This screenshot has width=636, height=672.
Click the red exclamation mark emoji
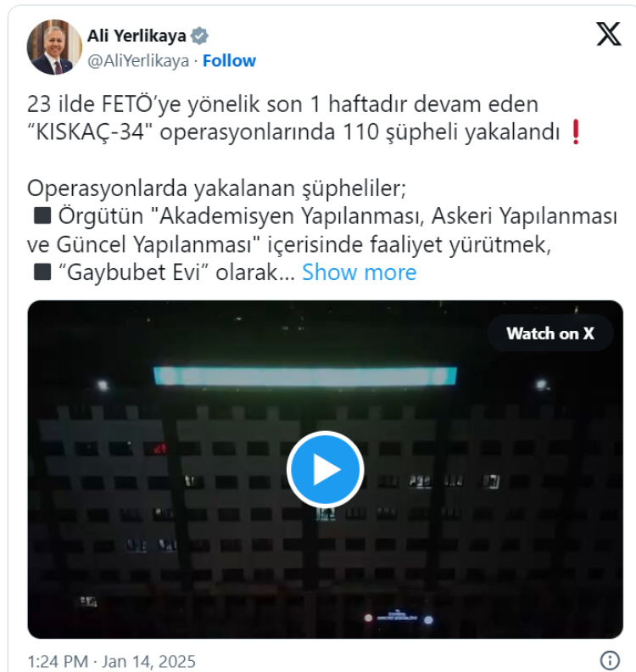point(576,132)
